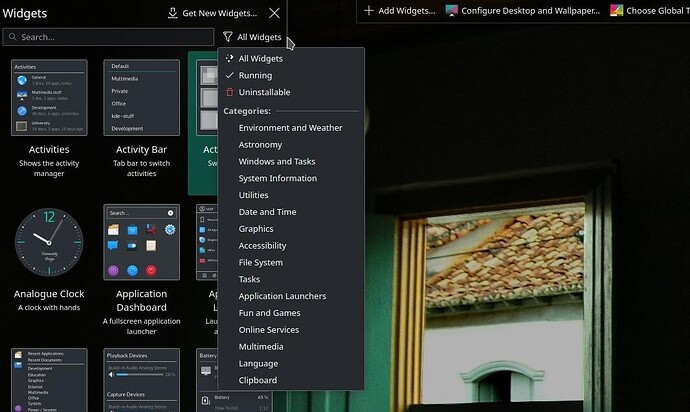
Task: Filter by Uninstallable widgets
Action: click(290, 92)
